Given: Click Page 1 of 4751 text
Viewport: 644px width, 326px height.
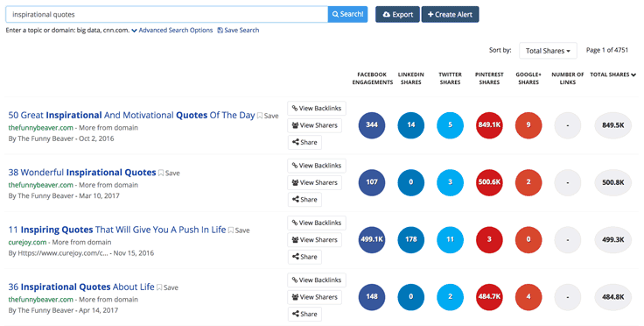Looking at the screenshot, I should tap(607, 50).
